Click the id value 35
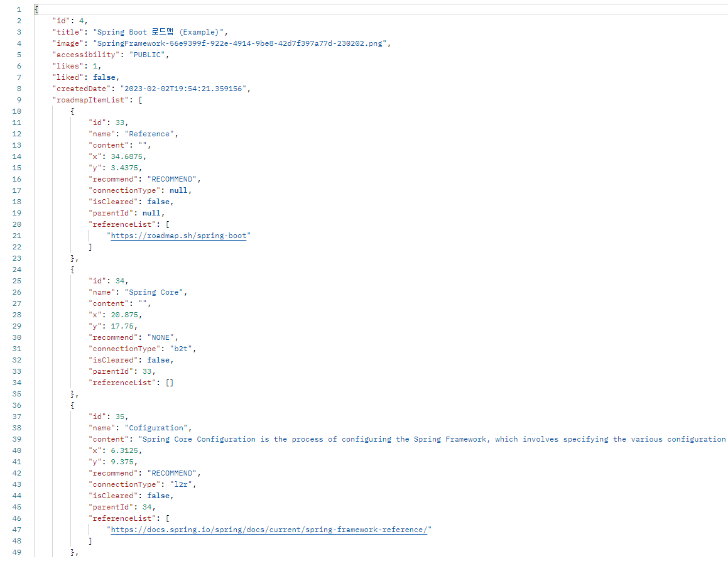 pyautogui.click(x=120, y=417)
